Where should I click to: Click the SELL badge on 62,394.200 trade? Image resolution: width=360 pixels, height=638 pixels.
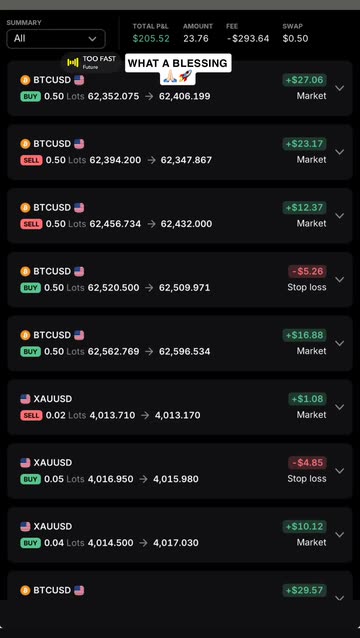(x=31, y=160)
